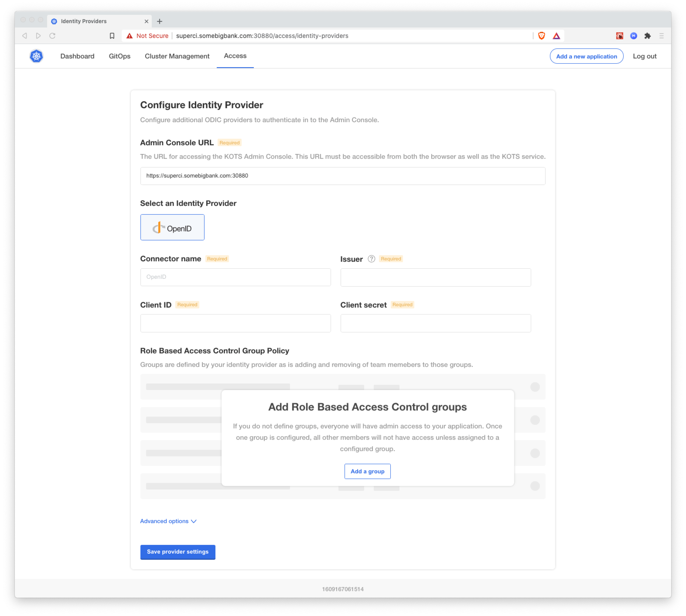Viewport: 686px width, 616px height.
Task: Open the browser extensions puzzle piece icon
Action: [648, 36]
